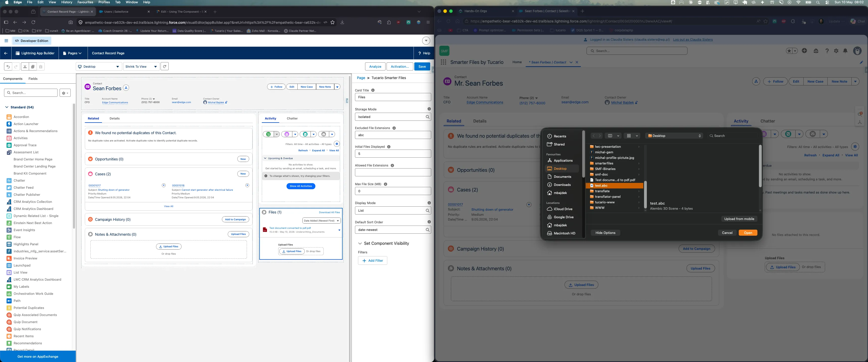The image size is (868, 362).
Task: Click the Undo icon in App Builder toolbar
Action: click(8, 66)
